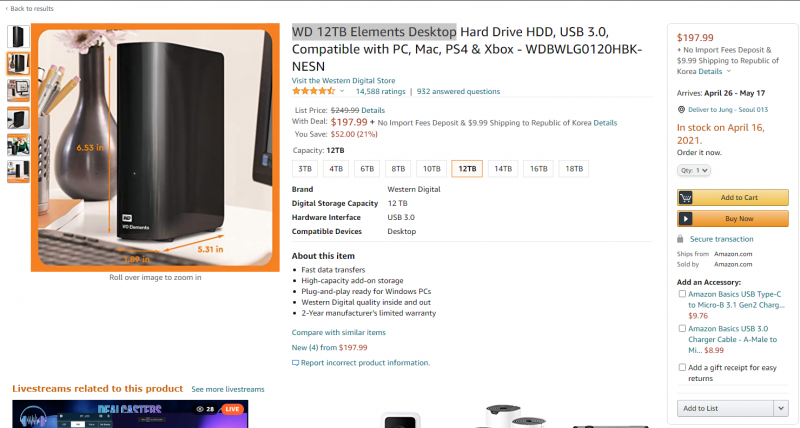Image resolution: width=800 pixels, height=428 pixels.
Task: Open Visit the Western Digital Store link
Action: pos(343,81)
